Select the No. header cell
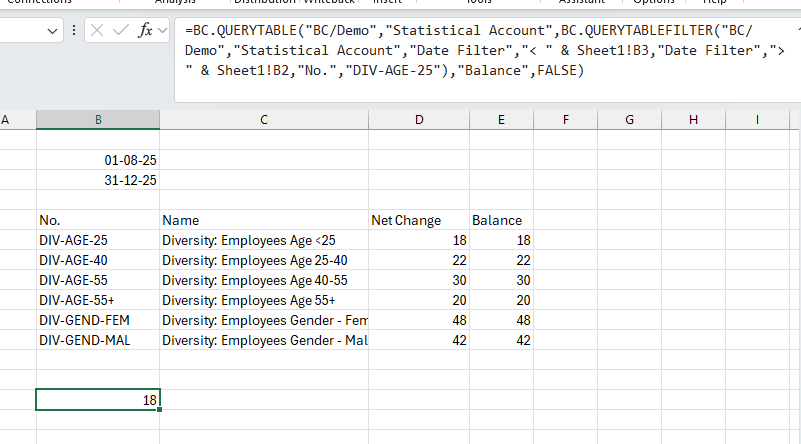Viewport: 801px width, 444px height. pyautogui.click(x=98, y=220)
